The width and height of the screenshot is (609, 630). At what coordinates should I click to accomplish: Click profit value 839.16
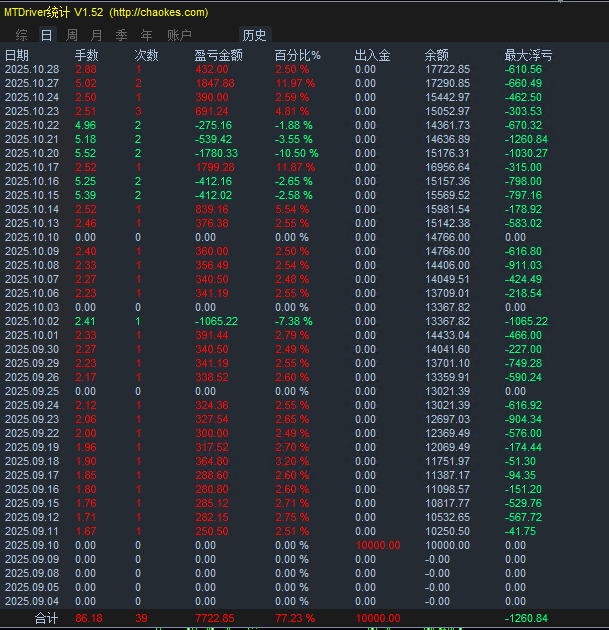212,209
